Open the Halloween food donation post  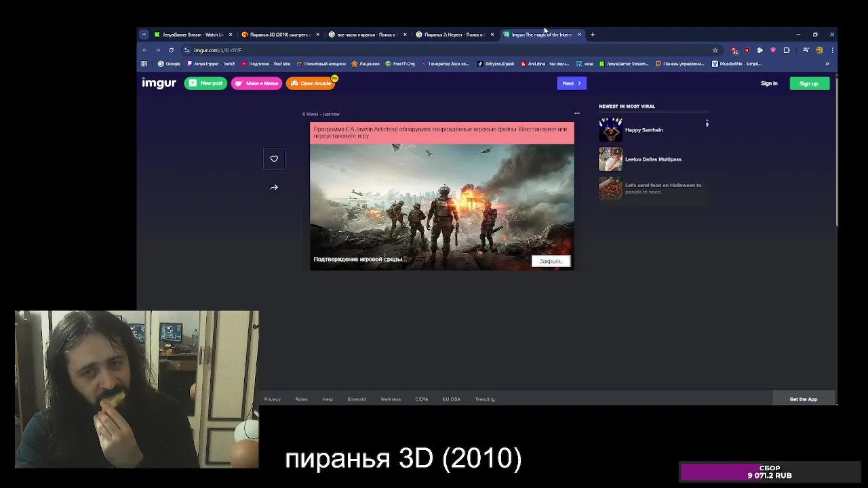pyautogui.click(x=653, y=188)
